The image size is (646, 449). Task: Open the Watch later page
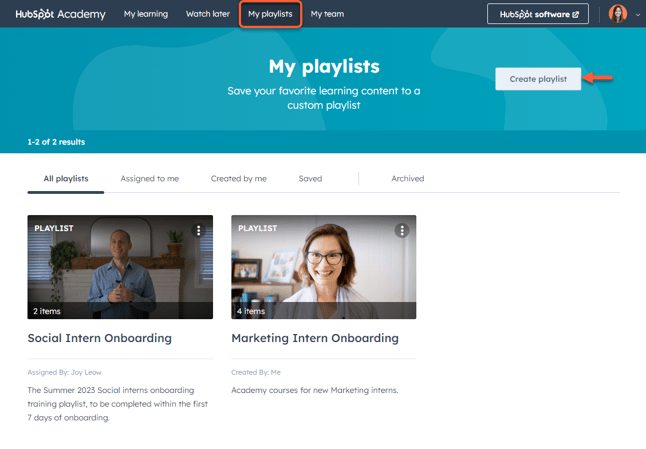click(x=208, y=14)
